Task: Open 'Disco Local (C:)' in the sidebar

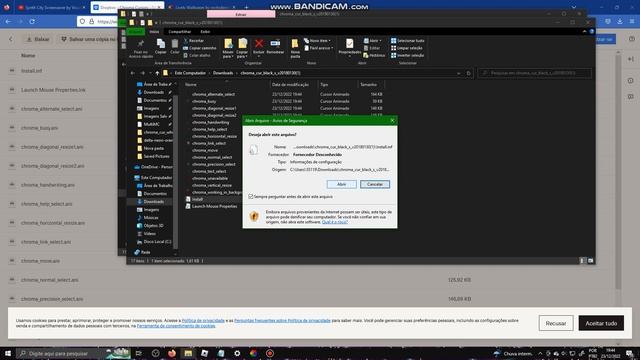Action: 154,242
